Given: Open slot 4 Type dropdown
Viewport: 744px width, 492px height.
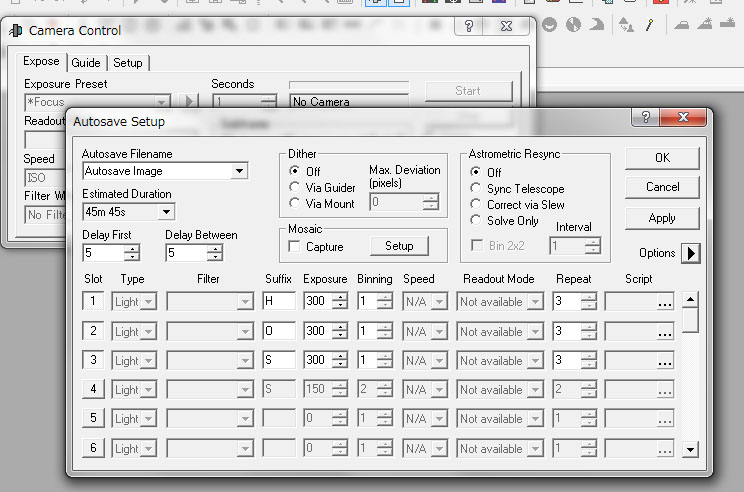Looking at the screenshot, I should click(x=149, y=390).
